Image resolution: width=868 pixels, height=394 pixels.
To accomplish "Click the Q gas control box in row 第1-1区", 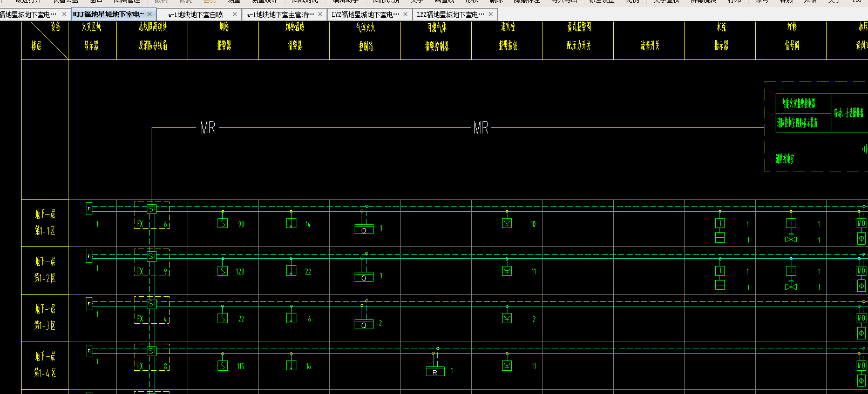I will coord(364,230).
